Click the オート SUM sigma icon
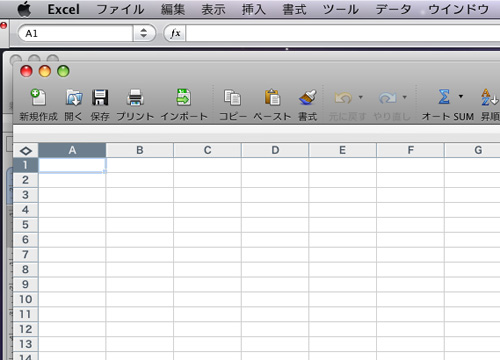Viewport: 500px width, 360px height. [x=444, y=97]
